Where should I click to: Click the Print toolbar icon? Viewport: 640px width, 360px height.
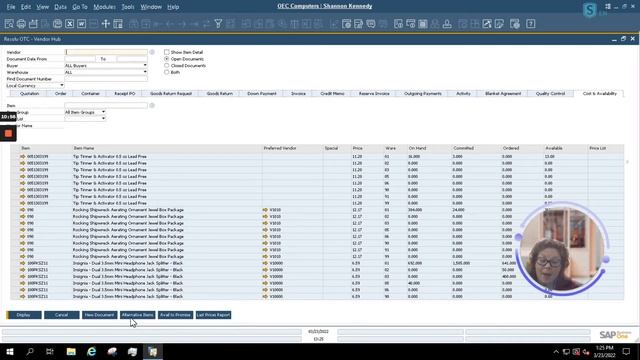(x=21, y=24)
